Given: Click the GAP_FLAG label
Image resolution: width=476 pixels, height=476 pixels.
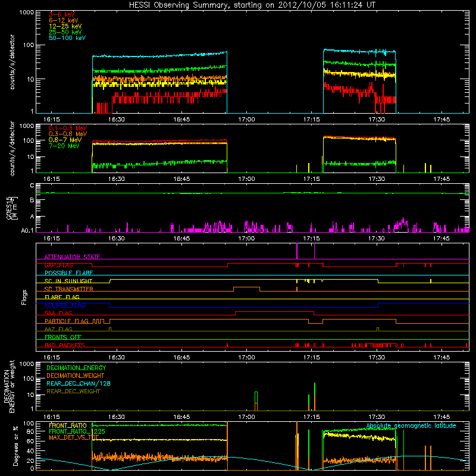Looking at the screenshot, I should point(58,265).
